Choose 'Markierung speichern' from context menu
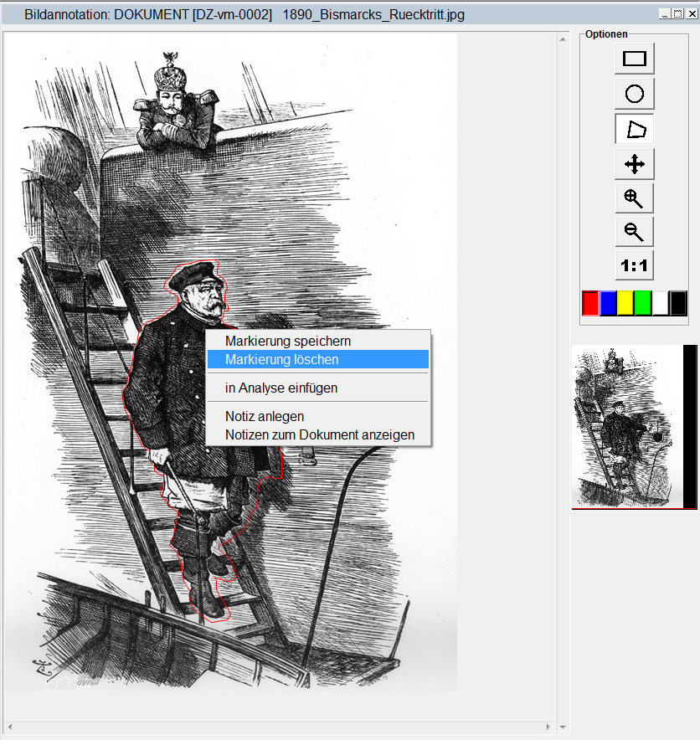Screen dimensions: 700x740 [x=288, y=342]
